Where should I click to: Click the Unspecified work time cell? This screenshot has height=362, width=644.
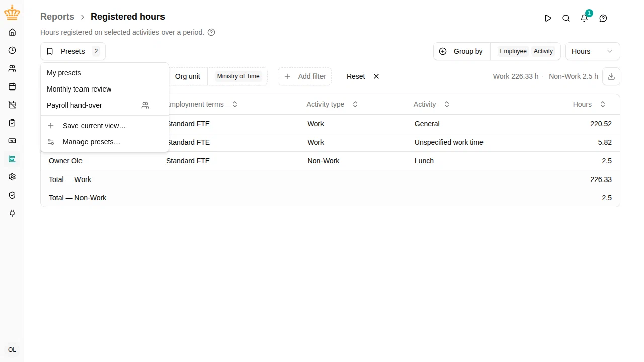[449, 142]
